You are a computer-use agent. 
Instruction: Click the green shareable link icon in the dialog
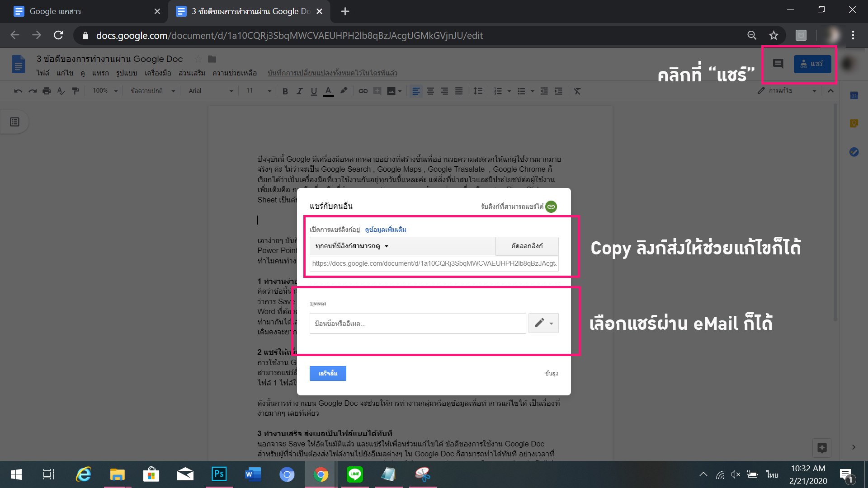551,206
